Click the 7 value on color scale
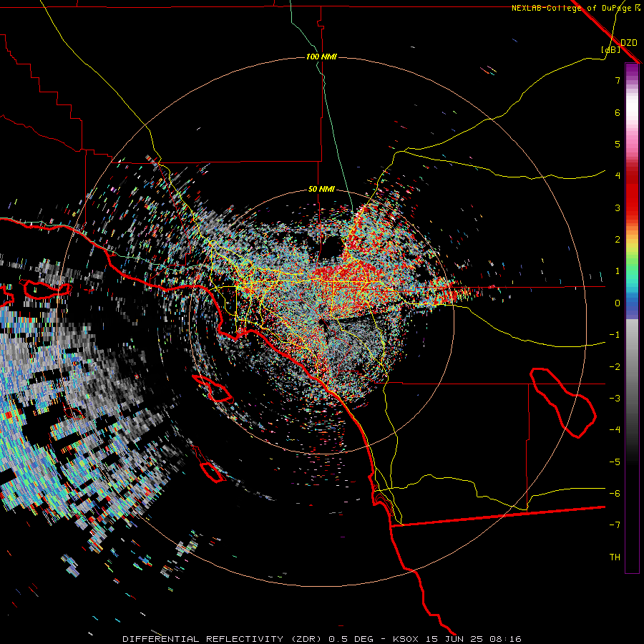 click(618, 80)
